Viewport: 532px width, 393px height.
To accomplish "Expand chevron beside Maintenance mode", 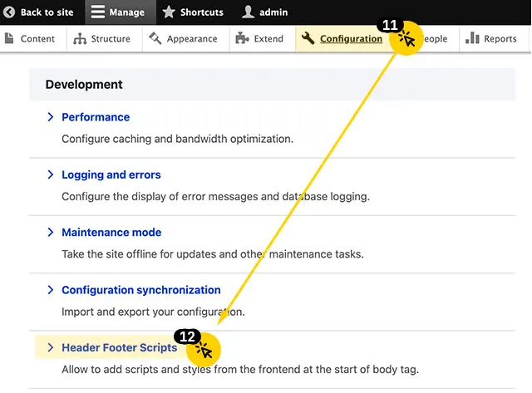I will [51, 233].
